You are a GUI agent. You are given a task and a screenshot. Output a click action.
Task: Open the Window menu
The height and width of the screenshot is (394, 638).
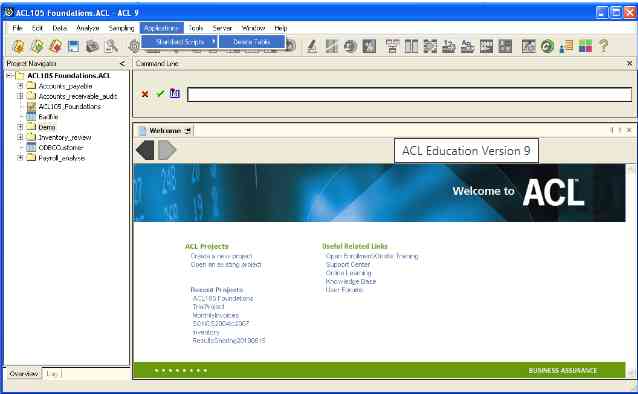point(253,28)
